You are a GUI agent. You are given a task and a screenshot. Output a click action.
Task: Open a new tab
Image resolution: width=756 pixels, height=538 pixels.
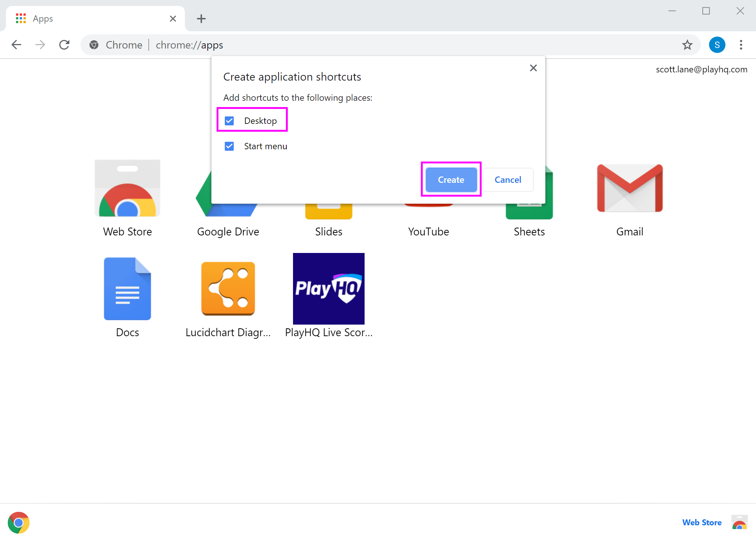(x=201, y=19)
